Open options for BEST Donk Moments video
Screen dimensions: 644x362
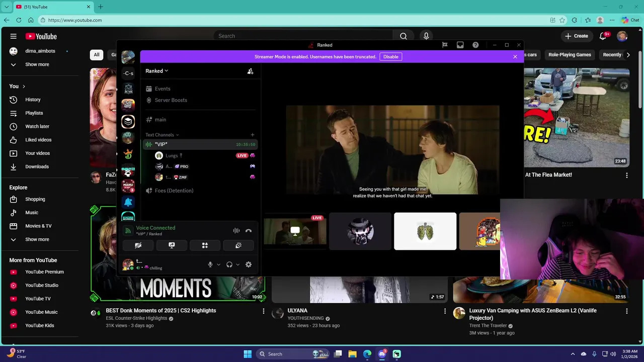click(263, 312)
